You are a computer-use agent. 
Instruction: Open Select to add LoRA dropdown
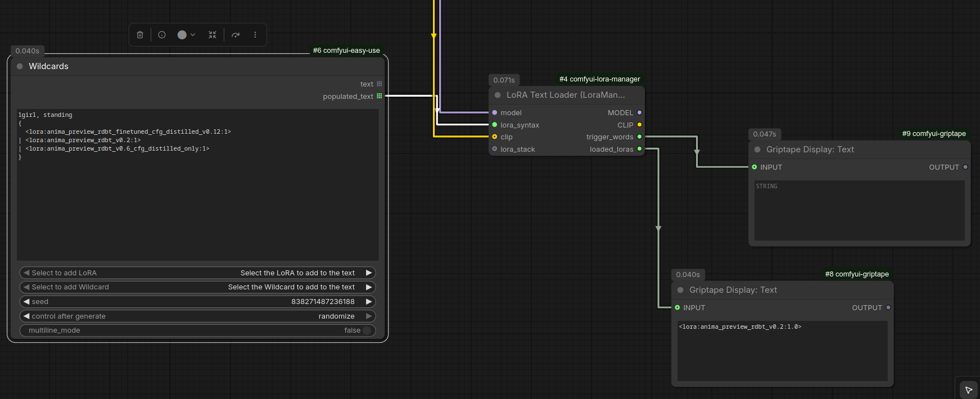tap(197, 273)
